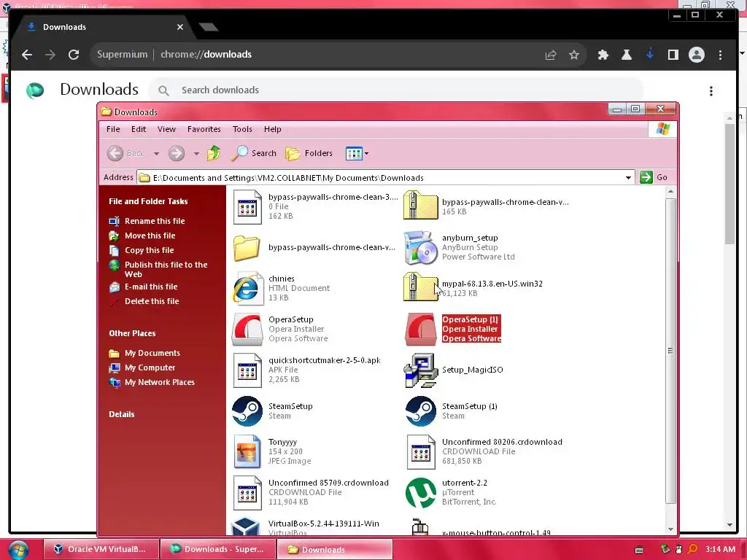This screenshot has width=747, height=560.
Task: Open the File menu in Explorer
Action: [x=113, y=129]
